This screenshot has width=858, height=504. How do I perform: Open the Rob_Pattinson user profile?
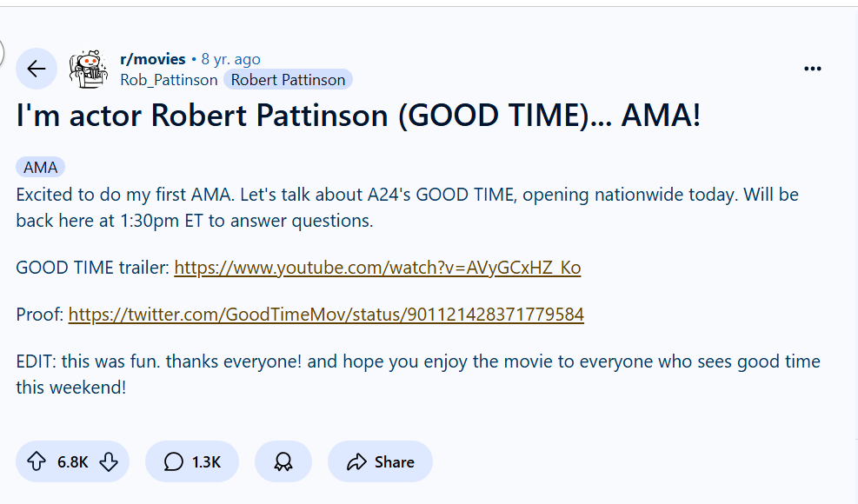169,80
